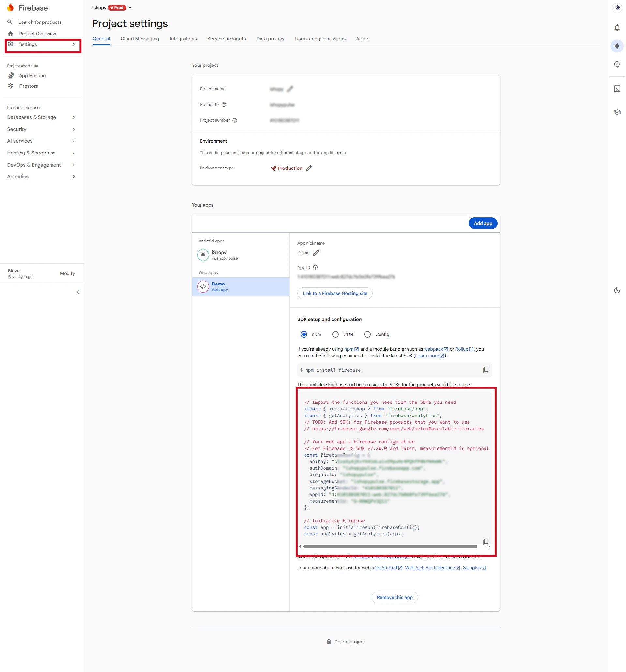Open Project Overview home icon
The height and width of the screenshot is (672, 626).
point(10,34)
